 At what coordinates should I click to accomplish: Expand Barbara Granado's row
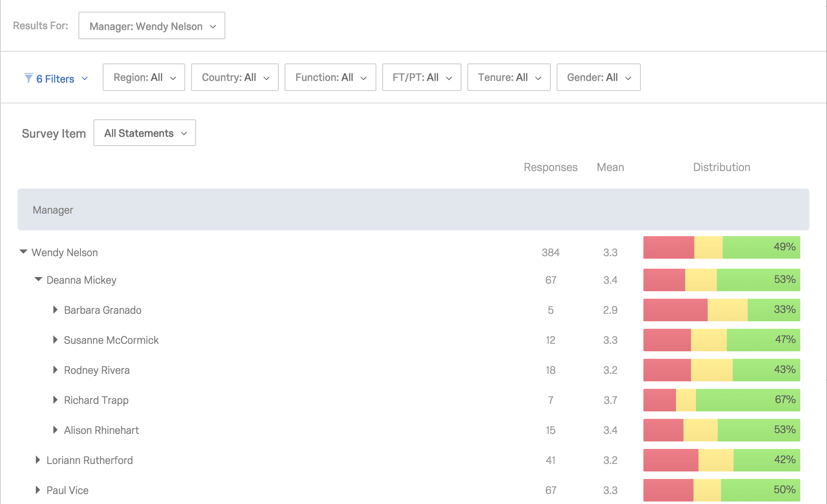[55, 310]
